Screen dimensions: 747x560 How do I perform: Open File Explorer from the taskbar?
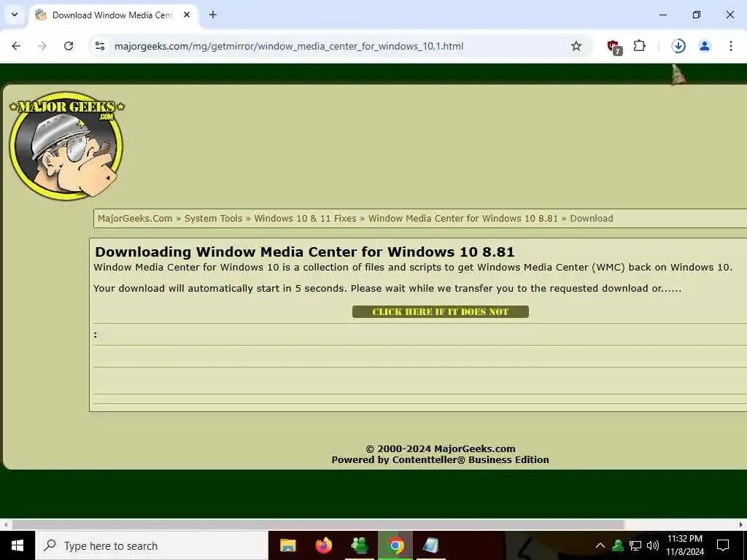[x=287, y=545]
